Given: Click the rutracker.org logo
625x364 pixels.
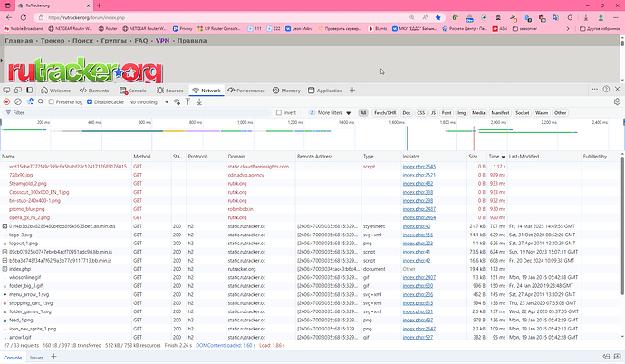Looking at the screenshot, I should pos(85,72).
